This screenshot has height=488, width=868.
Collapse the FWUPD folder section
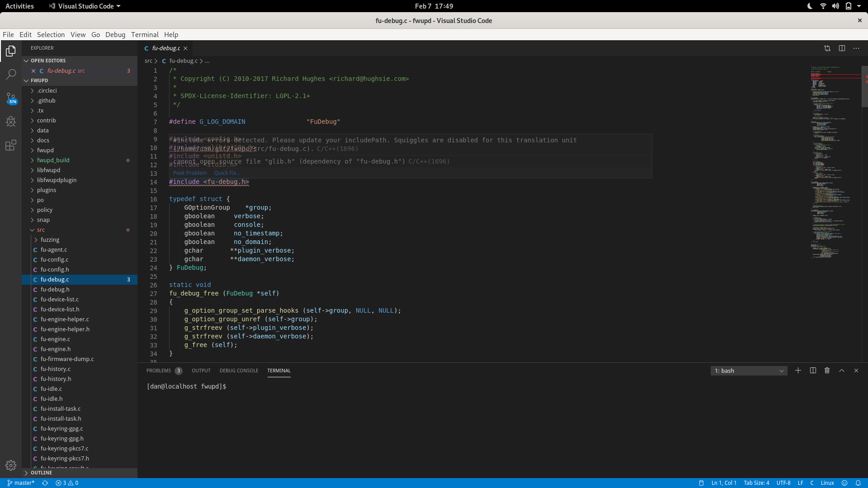80,80
